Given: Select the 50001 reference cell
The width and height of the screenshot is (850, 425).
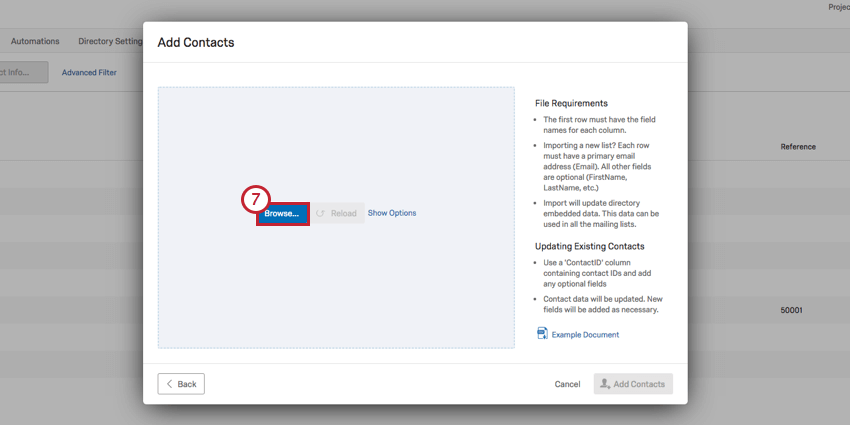Looking at the screenshot, I should (791, 311).
